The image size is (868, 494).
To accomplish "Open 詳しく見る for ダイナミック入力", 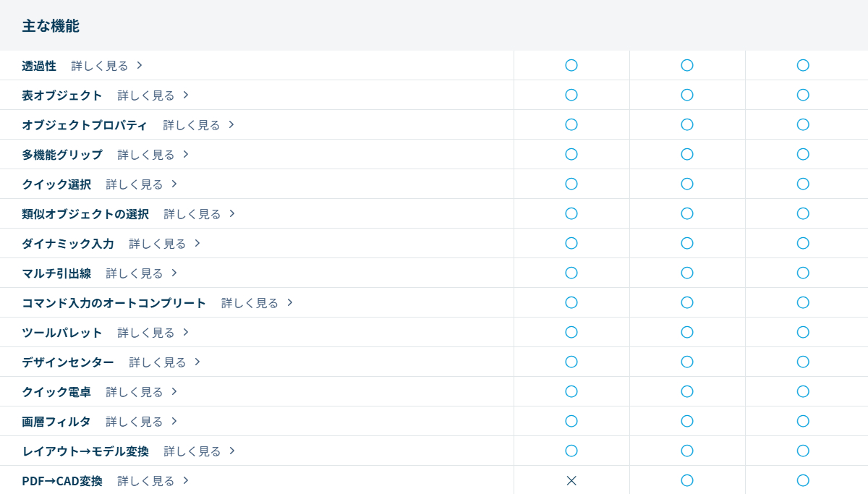I will coord(158,243).
